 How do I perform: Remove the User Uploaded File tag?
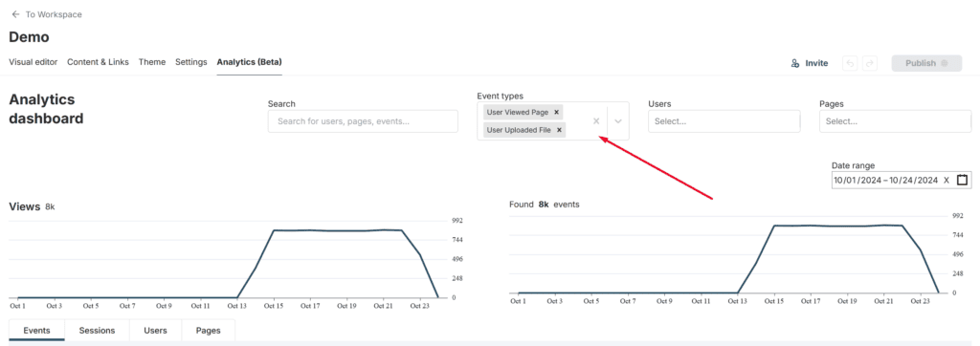coord(559,130)
